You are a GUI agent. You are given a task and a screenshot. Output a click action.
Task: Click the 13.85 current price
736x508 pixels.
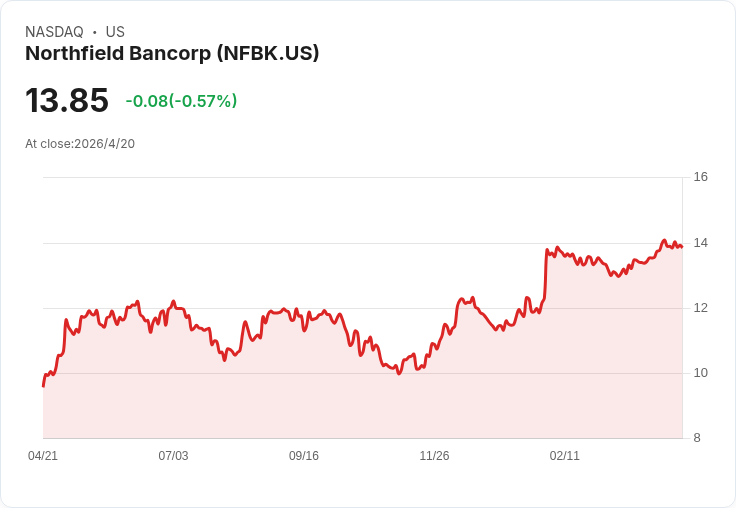pos(67,100)
